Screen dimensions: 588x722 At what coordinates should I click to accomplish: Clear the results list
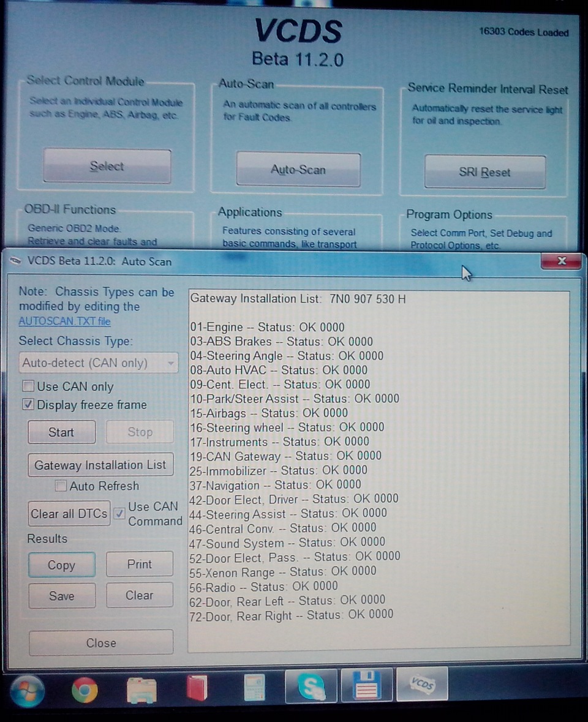[x=140, y=595]
